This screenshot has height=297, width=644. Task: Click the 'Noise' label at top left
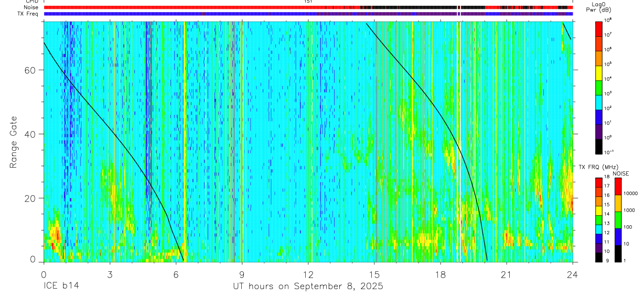point(31,8)
